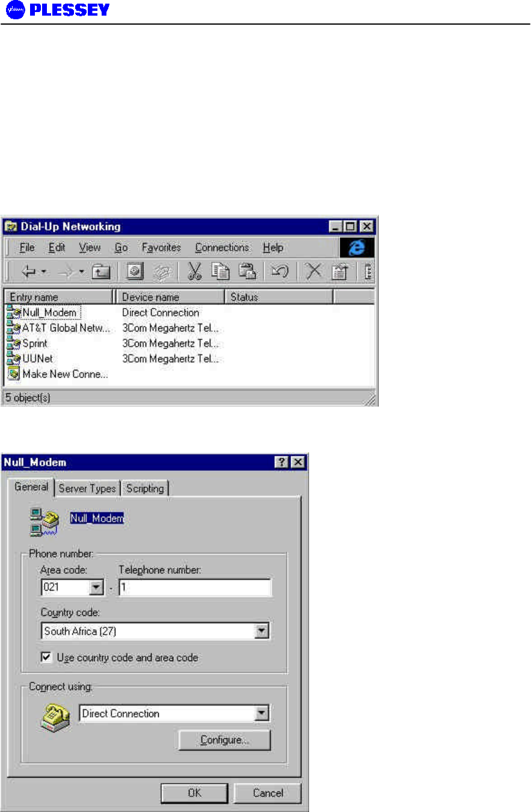Viewport: 531px width, 812px height.
Task: Click the Direct Connection device cell
Action: coord(161,313)
